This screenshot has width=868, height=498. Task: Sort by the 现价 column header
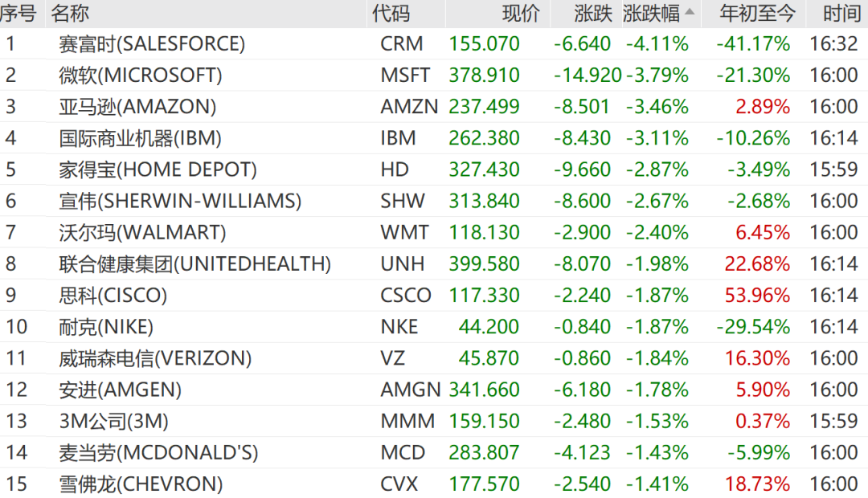coord(520,13)
